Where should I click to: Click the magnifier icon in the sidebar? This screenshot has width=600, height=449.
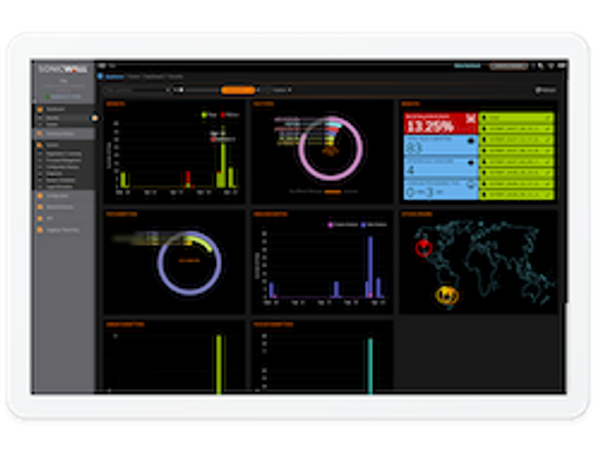(x=40, y=134)
